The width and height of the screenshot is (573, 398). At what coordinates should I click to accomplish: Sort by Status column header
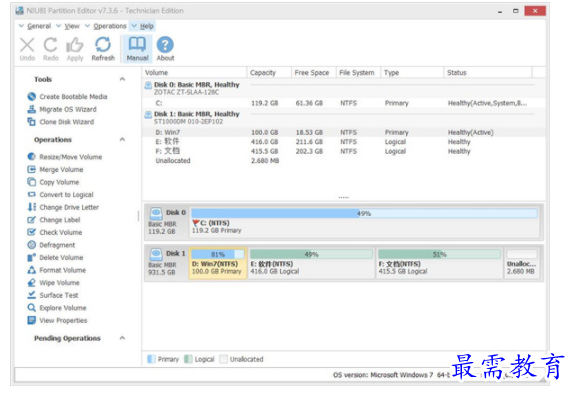(x=488, y=73)
